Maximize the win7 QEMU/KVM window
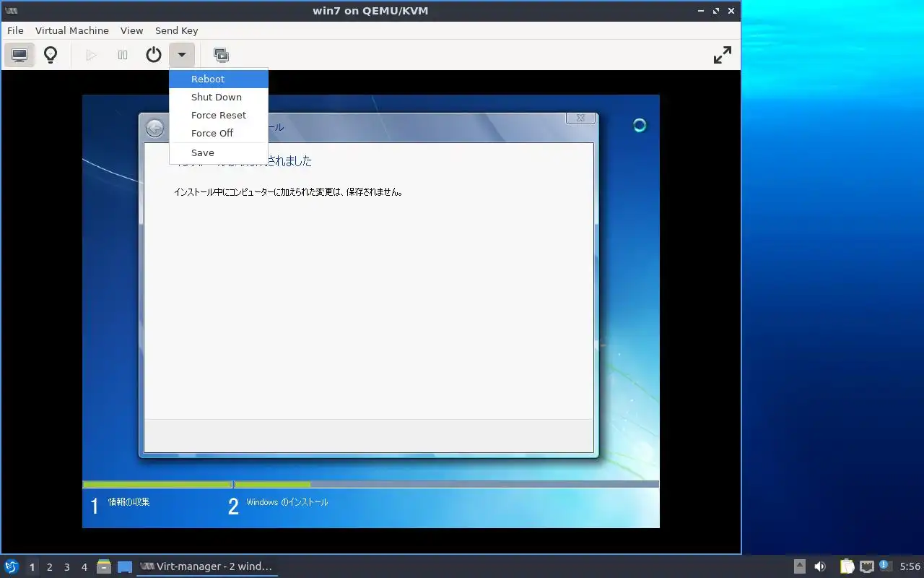The height and width of the screenshot is (578, 924). (x=716, y=11)
